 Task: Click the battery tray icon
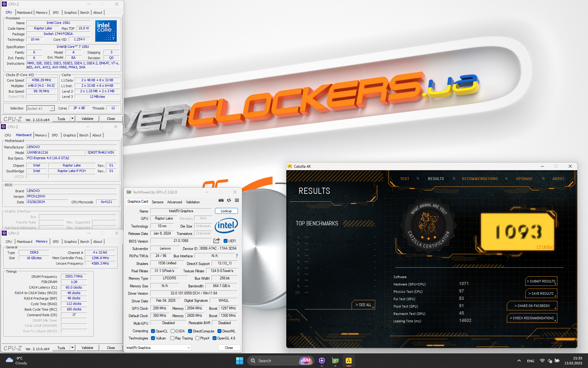click(557, 361)
